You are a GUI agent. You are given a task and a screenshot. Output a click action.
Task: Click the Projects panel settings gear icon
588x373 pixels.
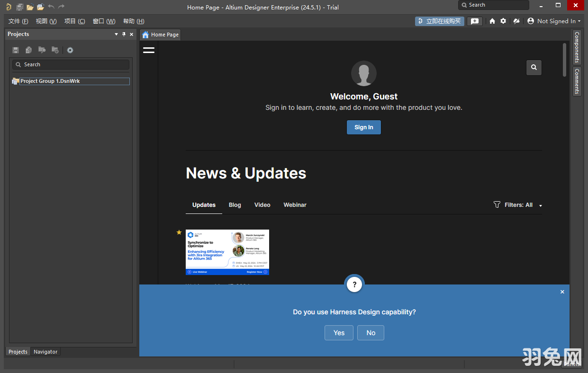(x=70, y=50)
